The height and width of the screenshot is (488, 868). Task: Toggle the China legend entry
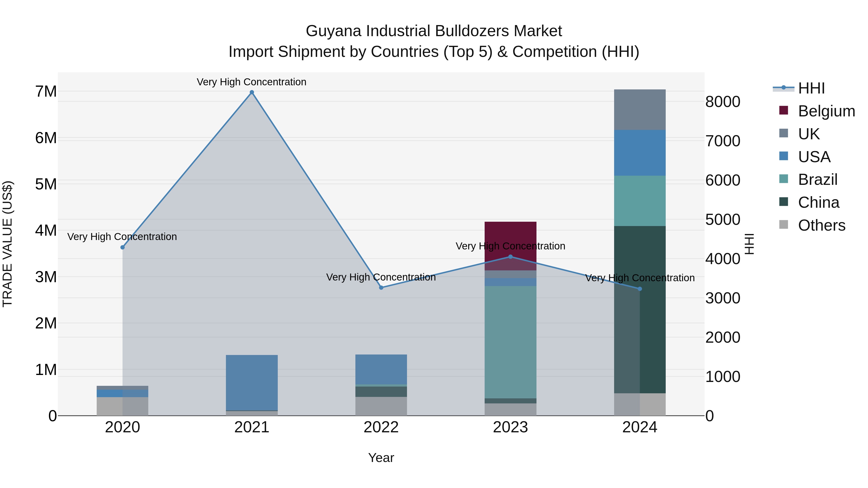tap(809, 202)
